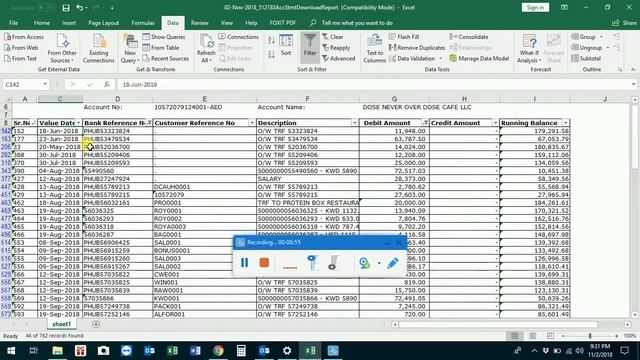Clear the current filter

point(333,37)
